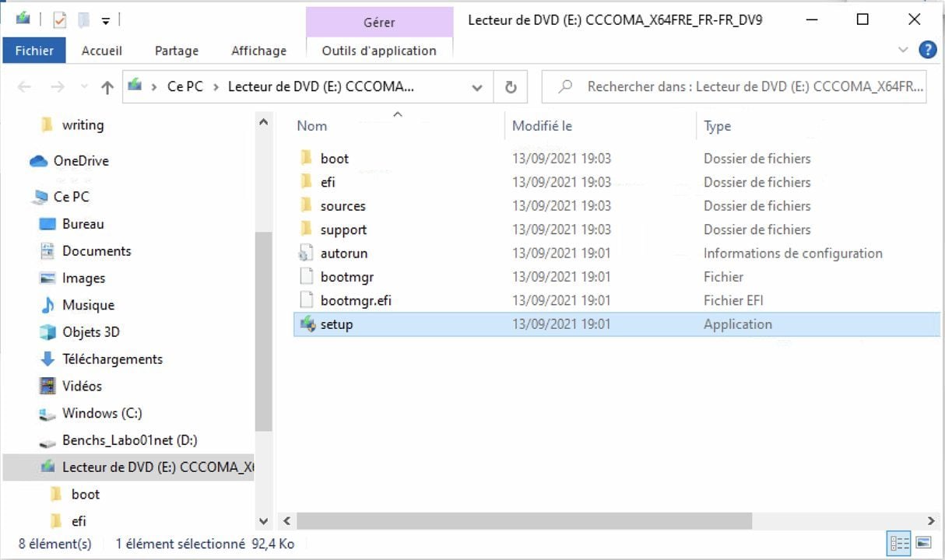945x560 pixels.
Task: Open Benchs_Labo01net (D:) drive in navigation pane
Action: pos(129,440)
